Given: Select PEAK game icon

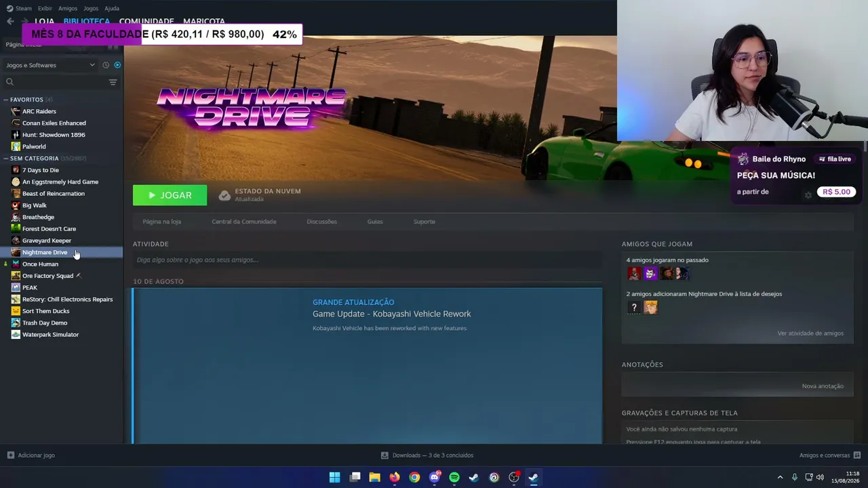Looking at the screenshot, I should tap(16, 287).
